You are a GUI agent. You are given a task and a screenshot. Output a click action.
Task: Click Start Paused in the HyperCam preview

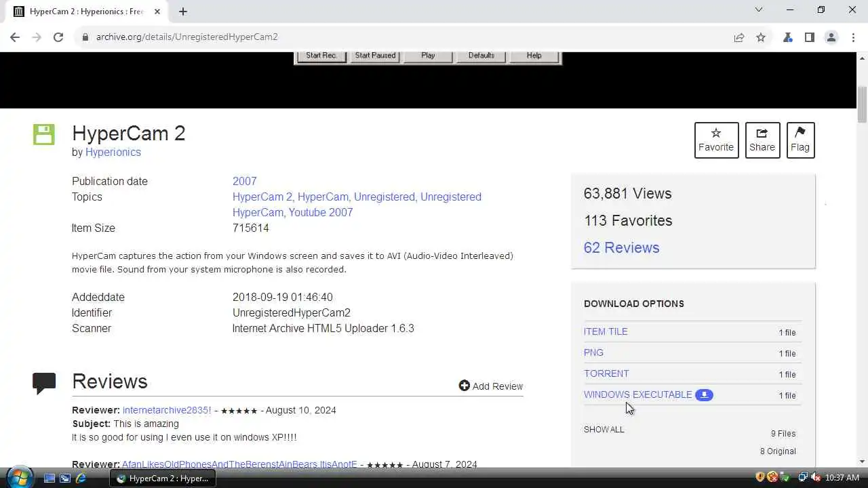375,56
